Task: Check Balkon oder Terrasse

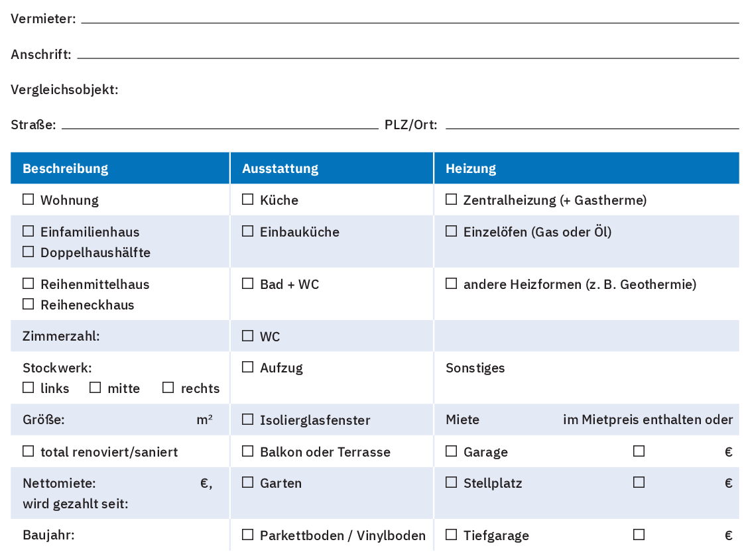Action: click(x=247, y=451)
